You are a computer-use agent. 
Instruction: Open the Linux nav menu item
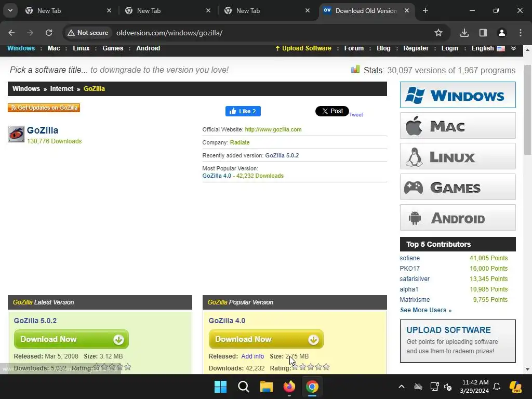tap(81, 48)
